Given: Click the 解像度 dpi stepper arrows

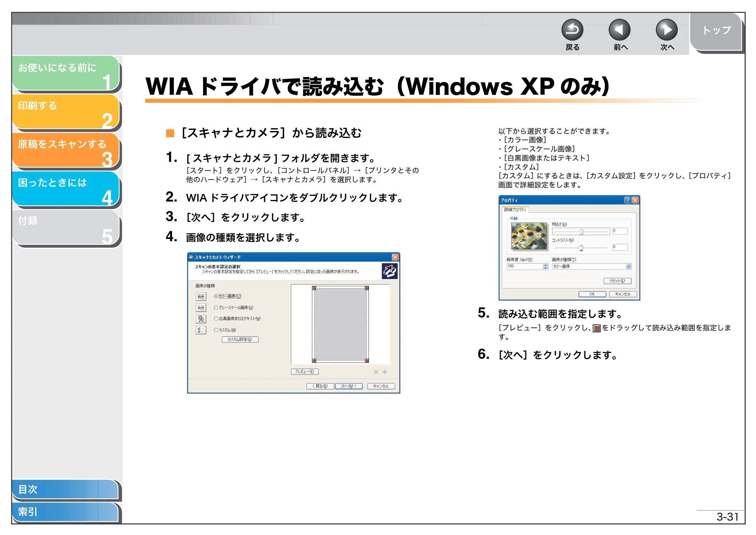Looking at the screenshot, I should pos(545,267).
